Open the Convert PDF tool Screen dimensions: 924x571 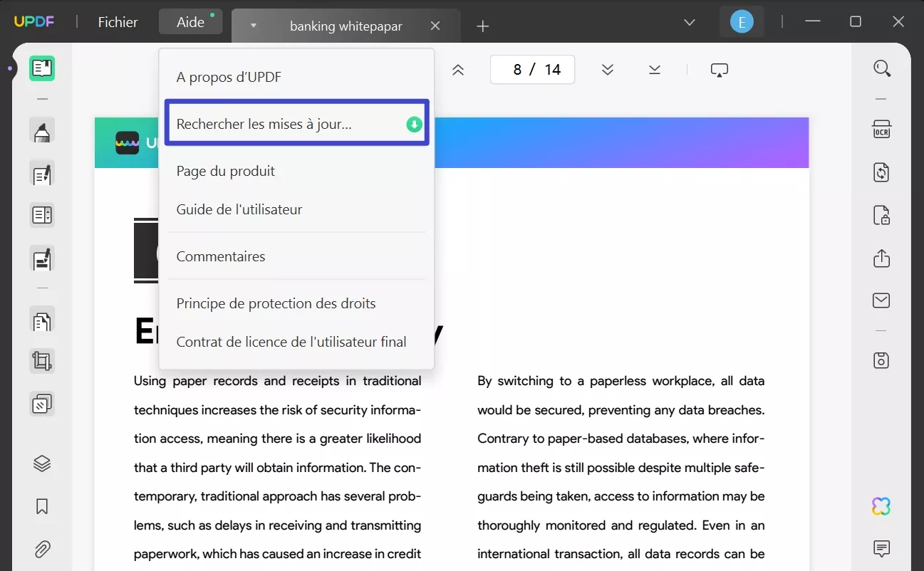point(881,172)
